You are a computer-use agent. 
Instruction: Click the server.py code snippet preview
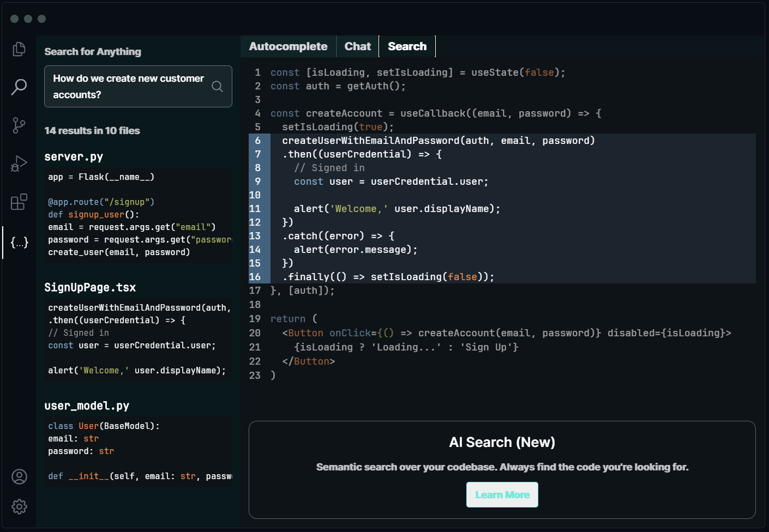138,215
